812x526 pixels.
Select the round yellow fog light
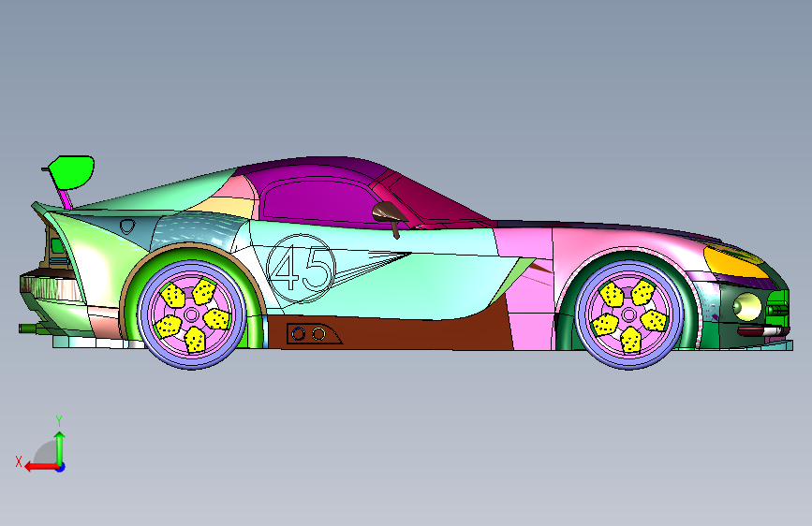tap(746, 306)
